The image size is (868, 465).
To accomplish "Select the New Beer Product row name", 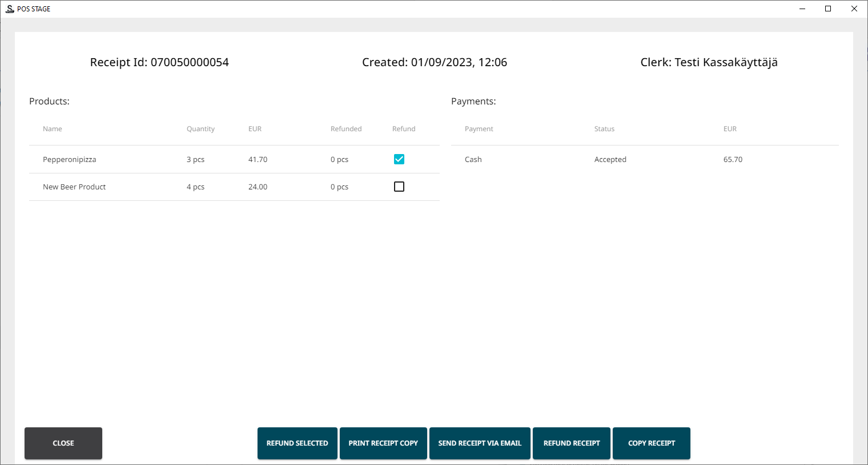I will 74,187.
